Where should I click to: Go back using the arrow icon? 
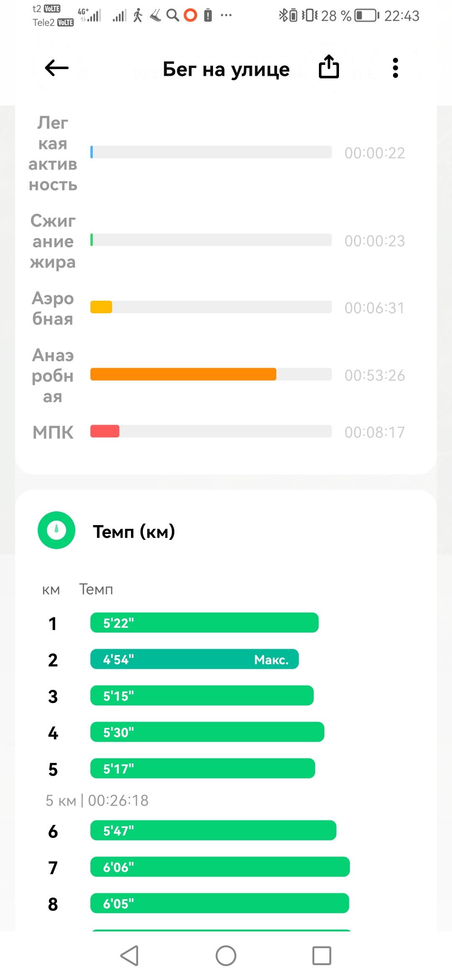[x=56, y=68]
